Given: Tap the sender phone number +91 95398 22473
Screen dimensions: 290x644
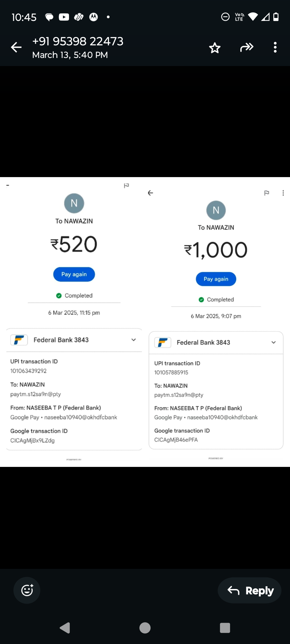Looking at the screenshot, I should click(78, 41).
